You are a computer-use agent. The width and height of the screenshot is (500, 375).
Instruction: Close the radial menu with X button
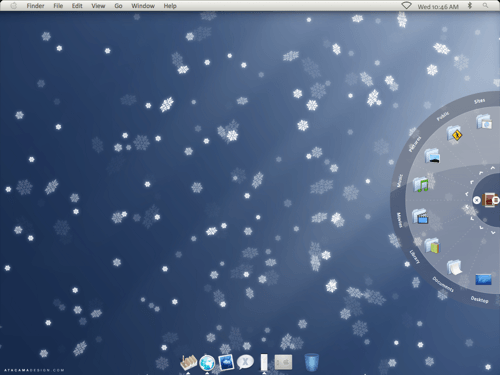[477, 200]
